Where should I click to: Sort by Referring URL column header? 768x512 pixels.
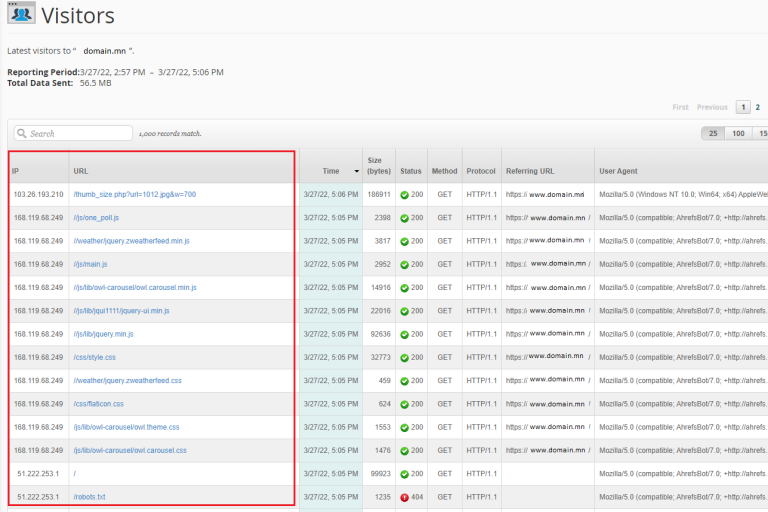tap(530, 171)
